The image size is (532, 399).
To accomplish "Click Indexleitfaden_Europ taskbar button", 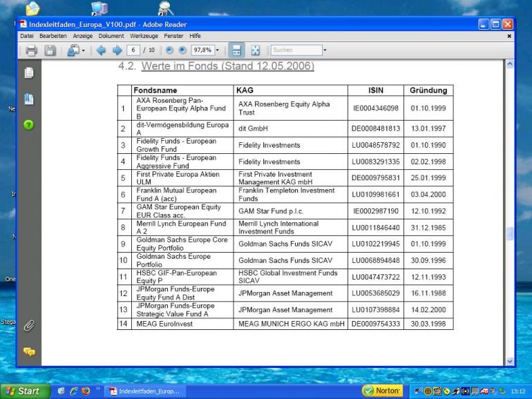I will click(146, 391).
